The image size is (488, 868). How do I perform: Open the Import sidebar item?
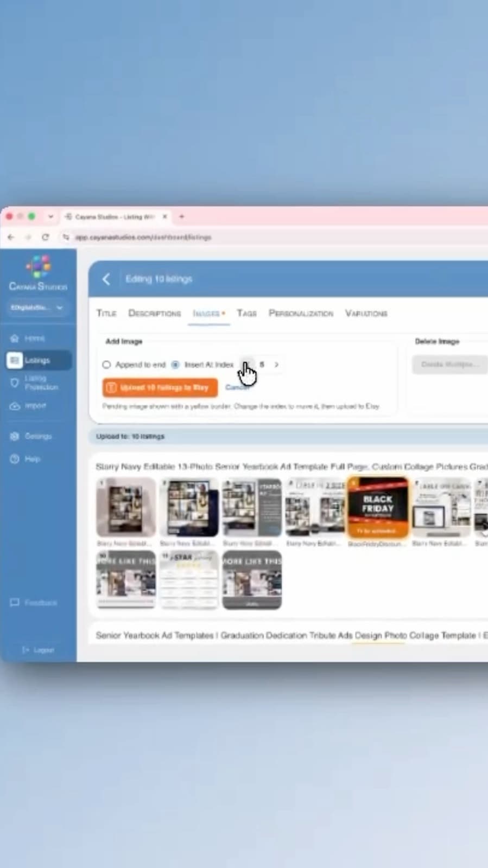28,406
